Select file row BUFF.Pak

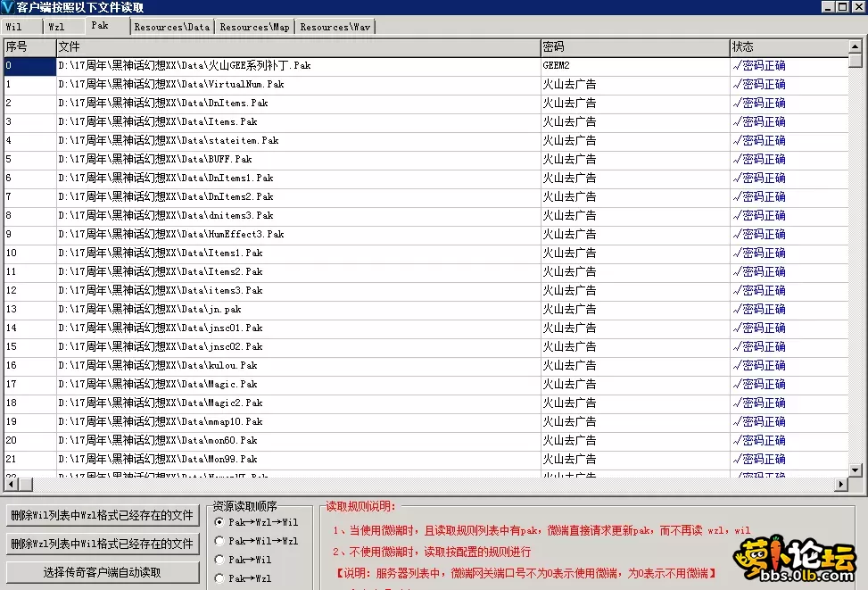426,159
